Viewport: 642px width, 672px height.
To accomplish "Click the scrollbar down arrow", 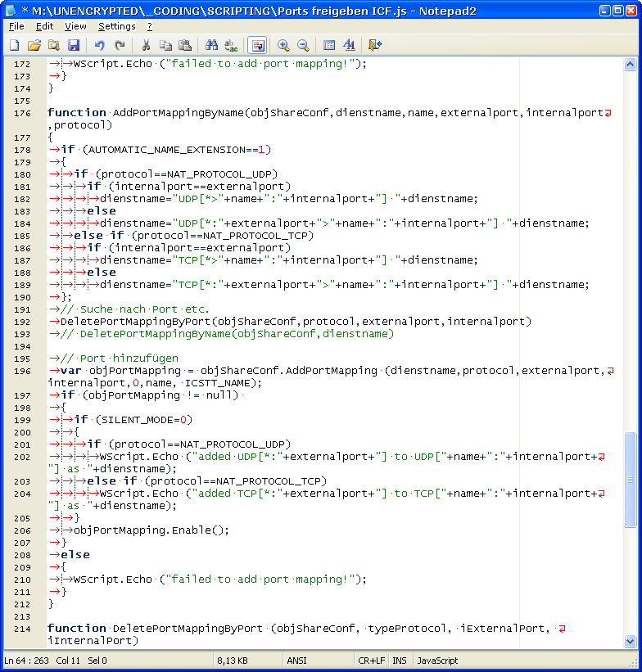I will point(630,642).
